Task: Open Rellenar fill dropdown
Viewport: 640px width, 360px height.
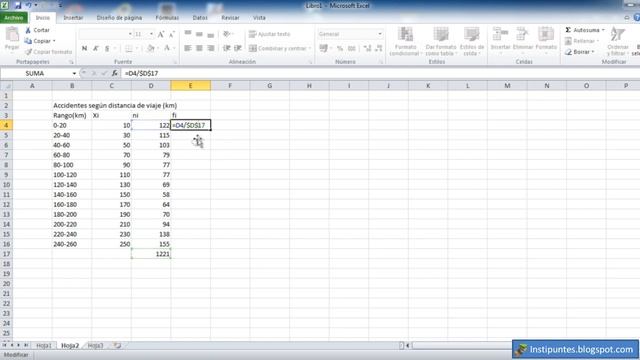Action: click(582, 41)
